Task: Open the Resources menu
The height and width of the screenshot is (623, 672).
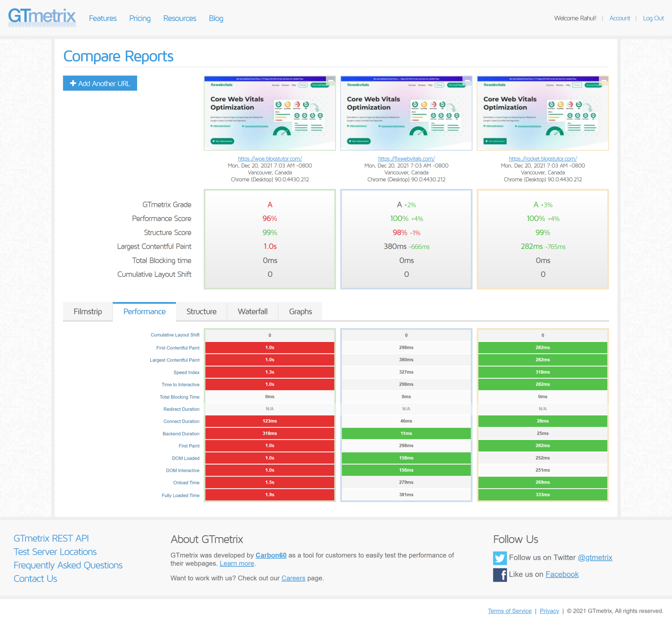Action: click(180, 18)
